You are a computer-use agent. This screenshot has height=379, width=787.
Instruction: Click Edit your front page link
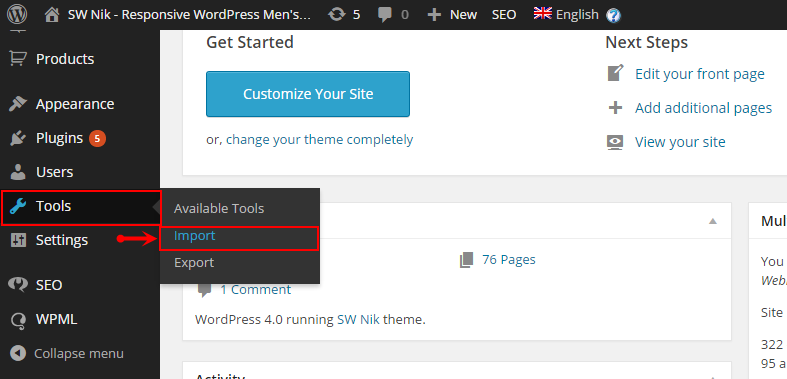point(700,74)
